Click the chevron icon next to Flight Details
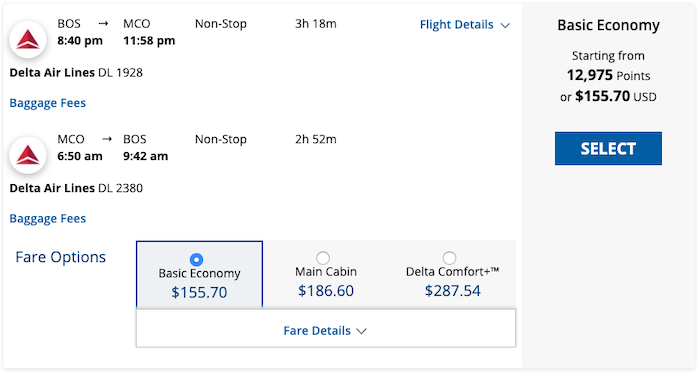 505,25
